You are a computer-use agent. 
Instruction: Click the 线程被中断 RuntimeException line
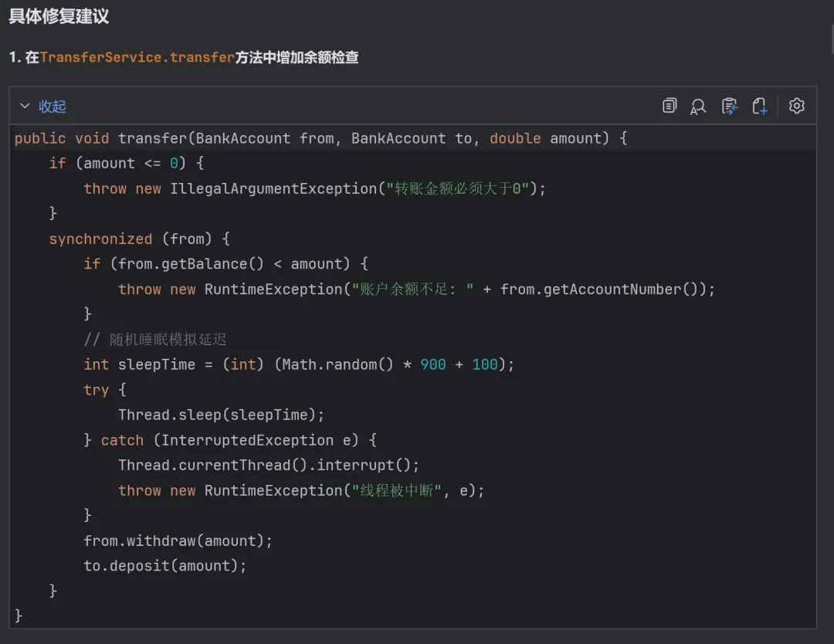[x=301, y=490]
